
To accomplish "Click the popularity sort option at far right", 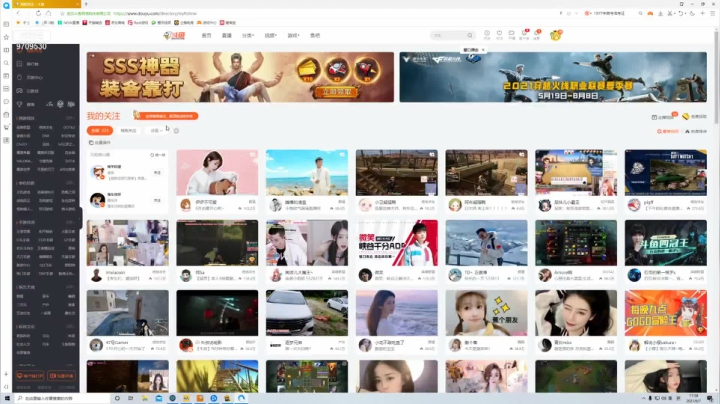I will pos(696,131).
